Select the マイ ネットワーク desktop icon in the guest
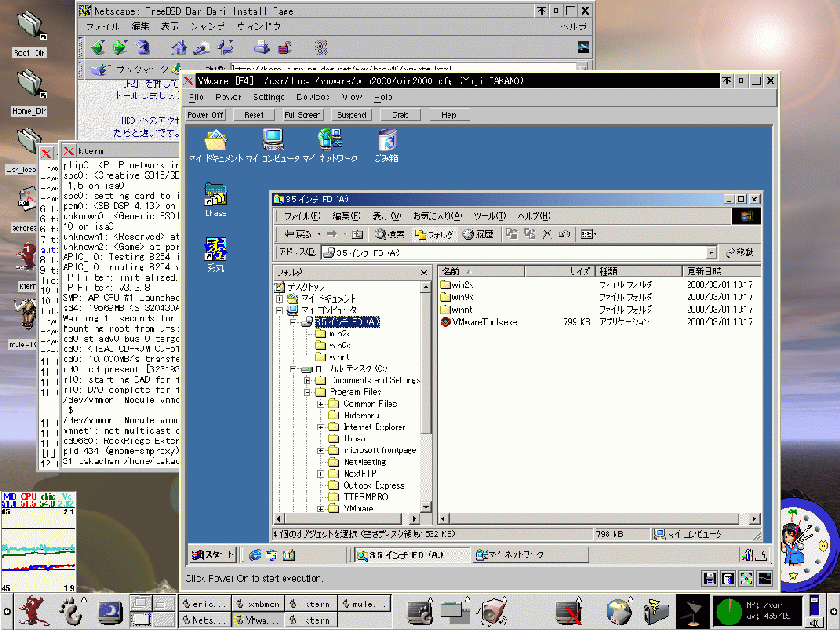840x630 pixels. pos(330,146)
